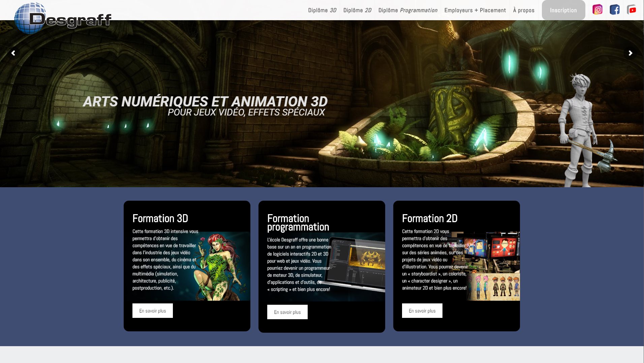Click the Poison Ivy 3D character image
The height and width of the screenshot is (363, 644).
pos(221,266)
